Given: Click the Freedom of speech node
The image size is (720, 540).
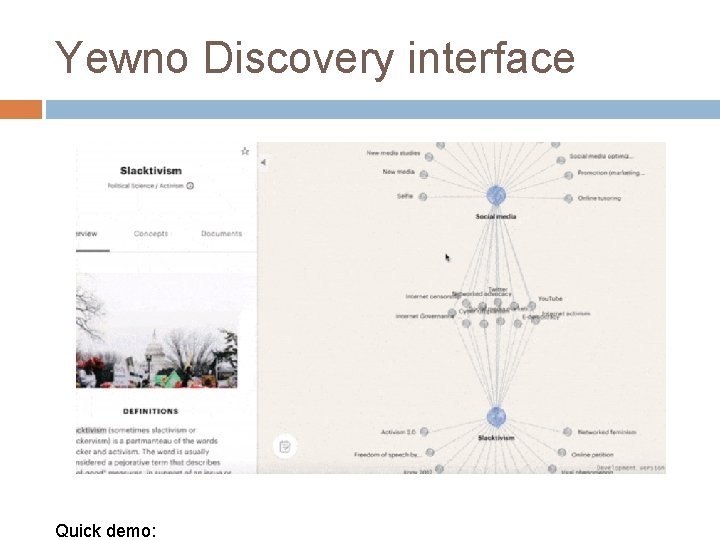Looking at the screenshot, I should (x=430, y=452).
